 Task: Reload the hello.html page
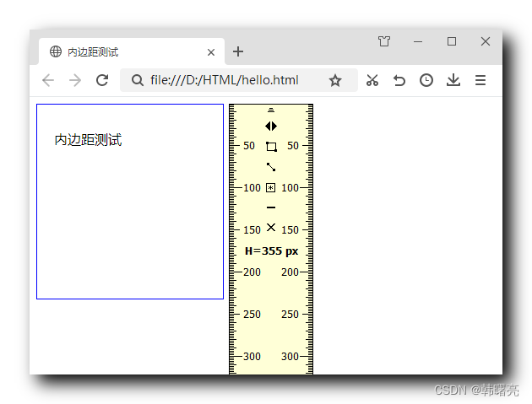click(x=102, y=80)
